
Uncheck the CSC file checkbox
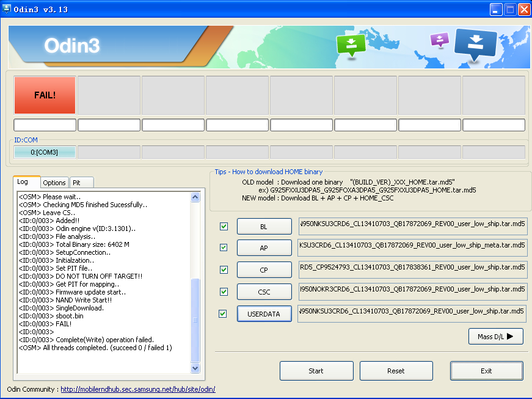click(x=224, y=291)
